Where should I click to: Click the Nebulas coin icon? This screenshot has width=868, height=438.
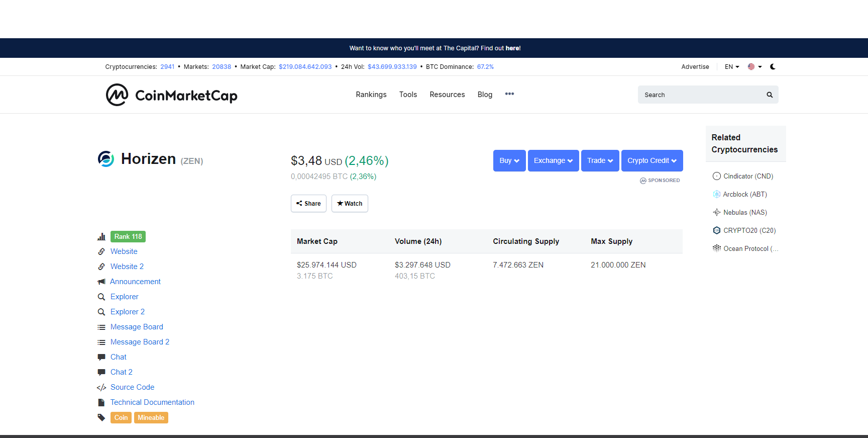pyautogui.click(x=717, y=212)
